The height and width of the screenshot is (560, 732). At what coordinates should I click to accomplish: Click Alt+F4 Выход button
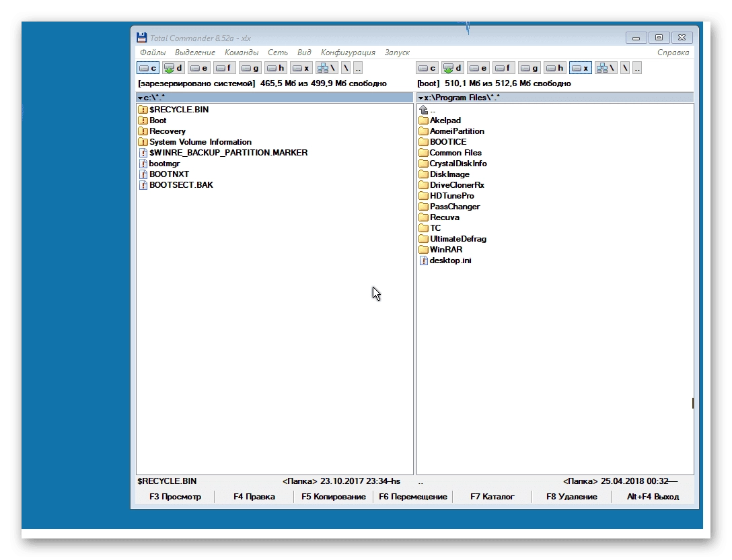click(653, 497)
